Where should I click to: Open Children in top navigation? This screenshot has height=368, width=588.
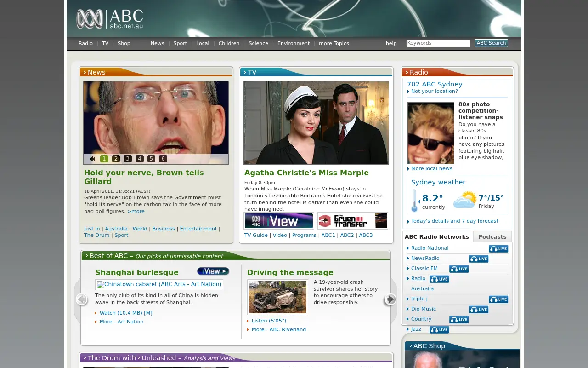click(x=229, y=43)
